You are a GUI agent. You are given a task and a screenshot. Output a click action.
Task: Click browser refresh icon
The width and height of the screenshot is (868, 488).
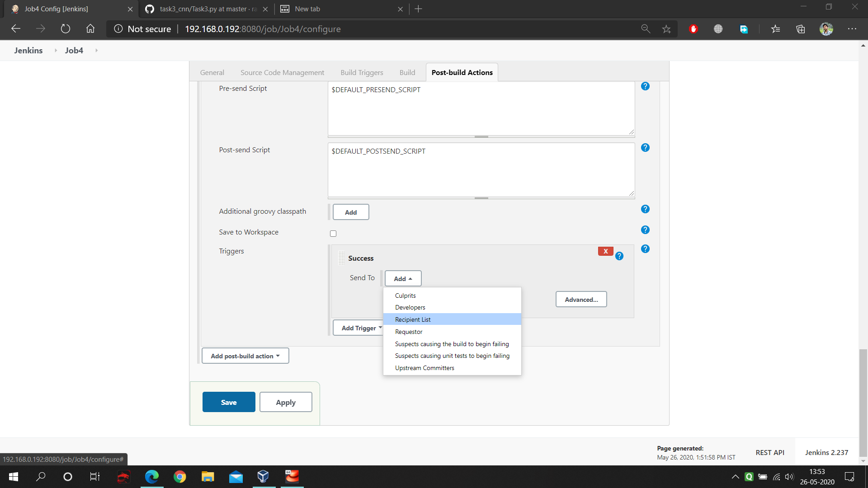coord(66,29)
